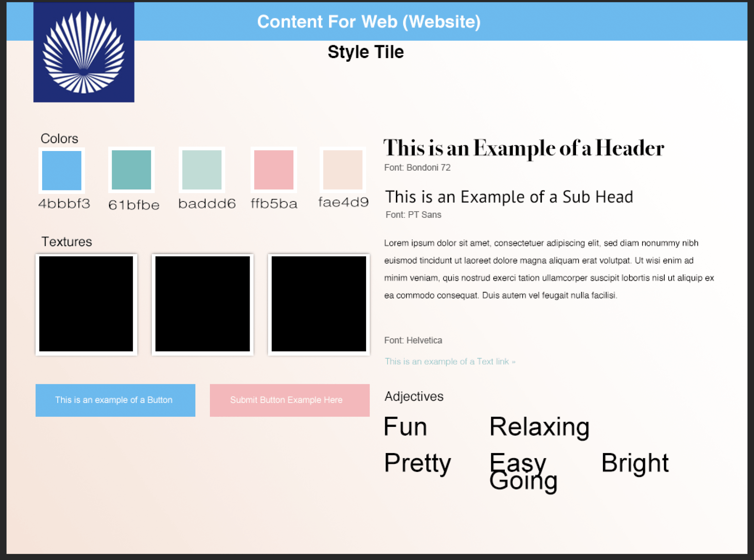
Task: Choose the cream fae4d9 color swatch
Action: coord(343,170)
